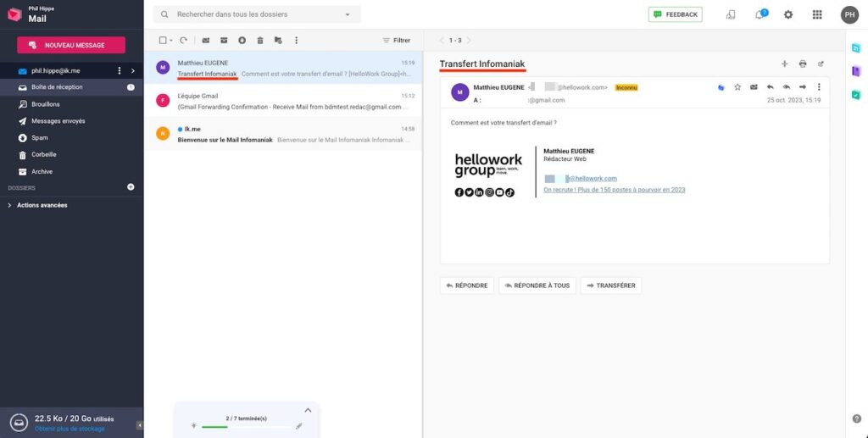This screenshot has height=438, width=868.
Task: Collapse the left sidebar
Action: coord(140,425)
